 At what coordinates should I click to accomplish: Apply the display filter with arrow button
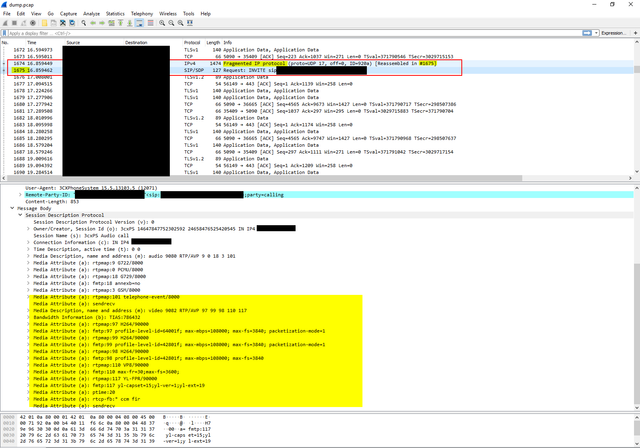click(x=587, y=33)
